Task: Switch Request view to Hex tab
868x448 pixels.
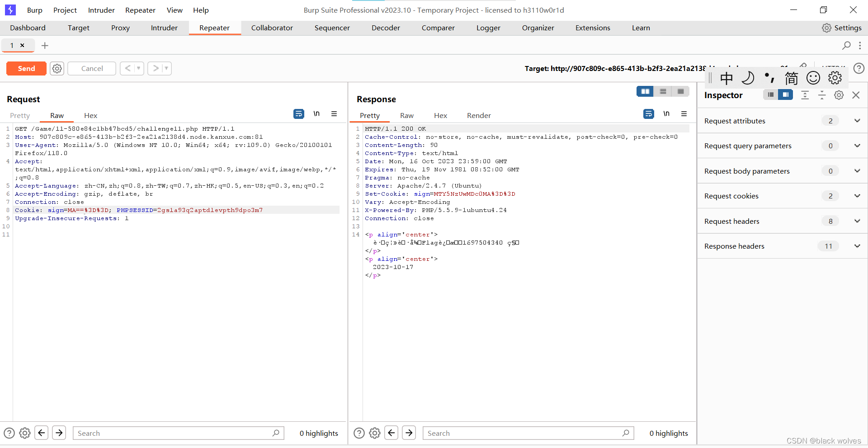Action: coord(90,115)
